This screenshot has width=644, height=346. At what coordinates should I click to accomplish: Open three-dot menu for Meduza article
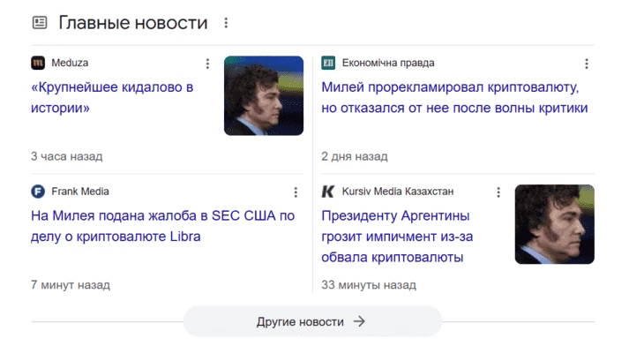click(x=207, y=64)
